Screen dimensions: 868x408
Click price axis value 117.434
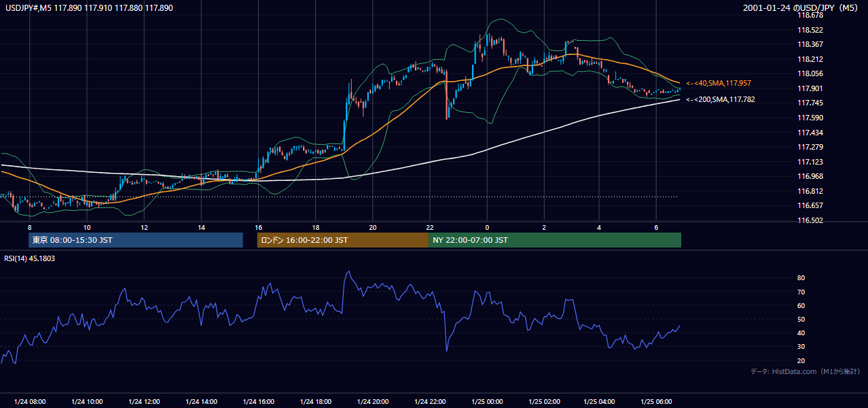coord(812,132)
